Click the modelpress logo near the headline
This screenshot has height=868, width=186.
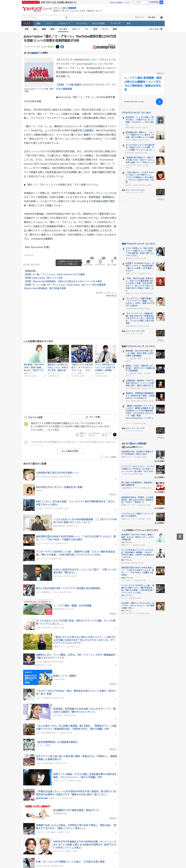tap(104, 47)
